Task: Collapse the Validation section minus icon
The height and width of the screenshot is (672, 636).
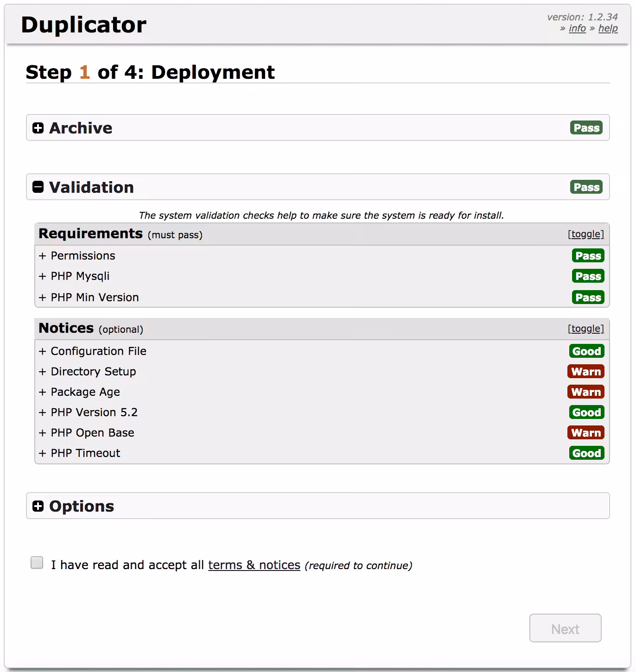Action: click(x=38, y=187)
